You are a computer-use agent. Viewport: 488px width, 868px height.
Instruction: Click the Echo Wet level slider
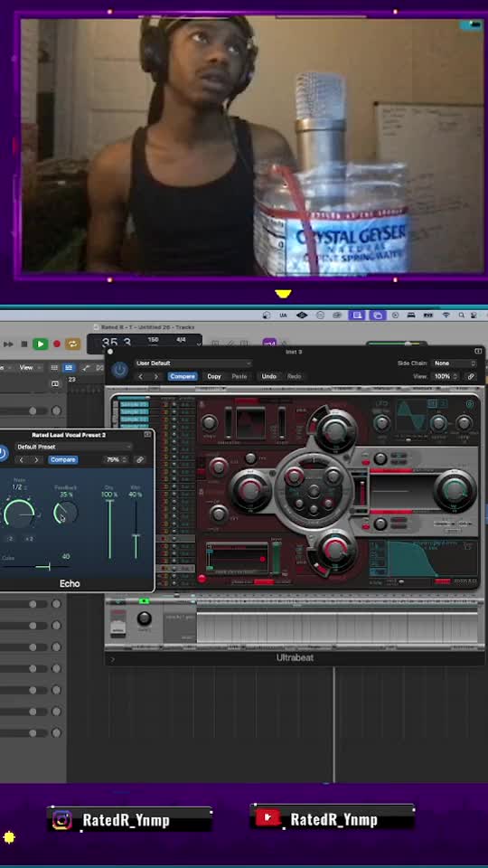click(x=136, y=529)
